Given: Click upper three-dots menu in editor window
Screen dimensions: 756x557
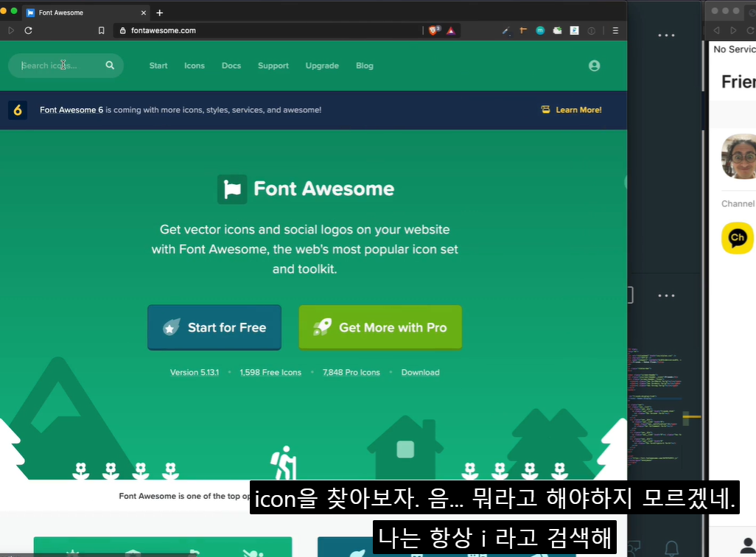Looking at the screenshot, I should (x=666, y=35).
